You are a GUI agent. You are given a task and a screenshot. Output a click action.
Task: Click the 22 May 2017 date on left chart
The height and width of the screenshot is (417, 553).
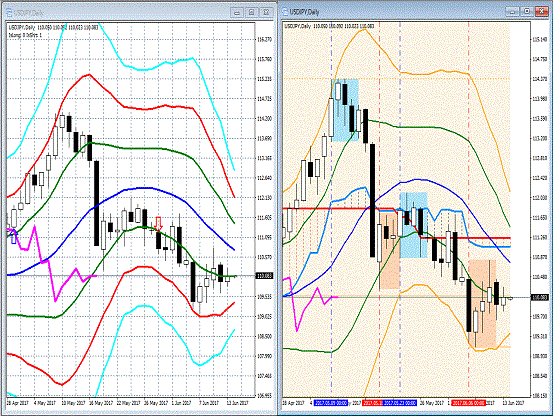[x=129, y=403]
